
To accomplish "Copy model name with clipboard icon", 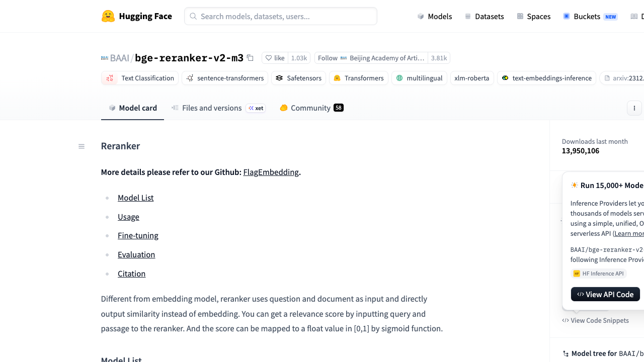I will click(x=250, y=58).
